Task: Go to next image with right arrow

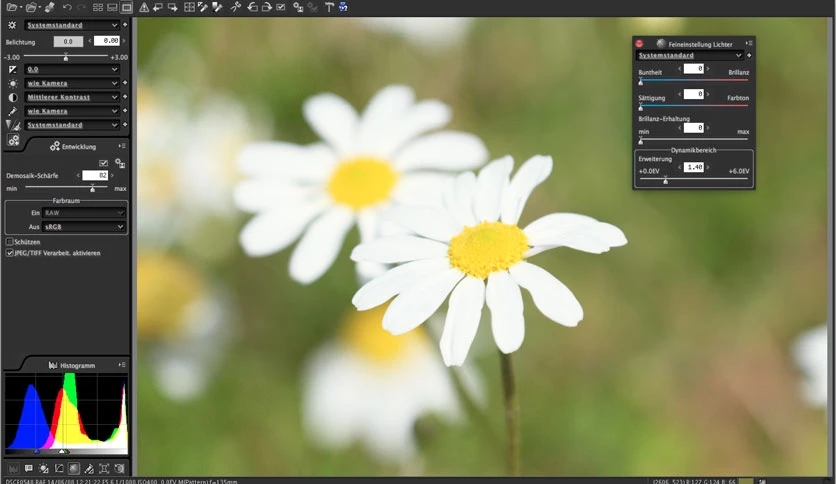Action: 172,7
